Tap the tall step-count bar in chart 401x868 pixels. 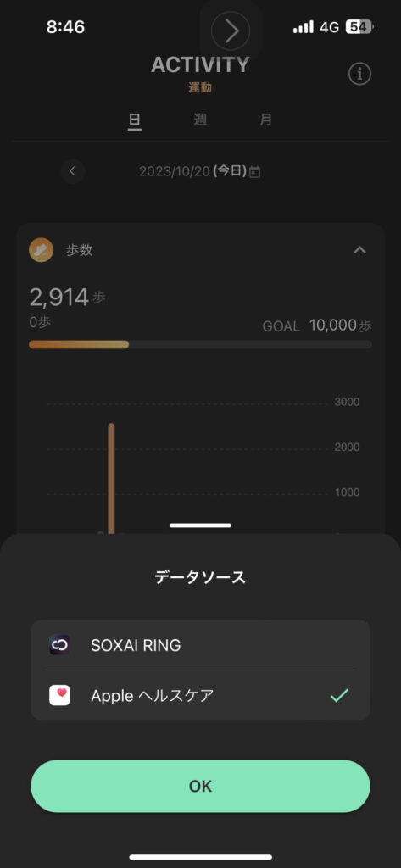(x=111, y=480)
